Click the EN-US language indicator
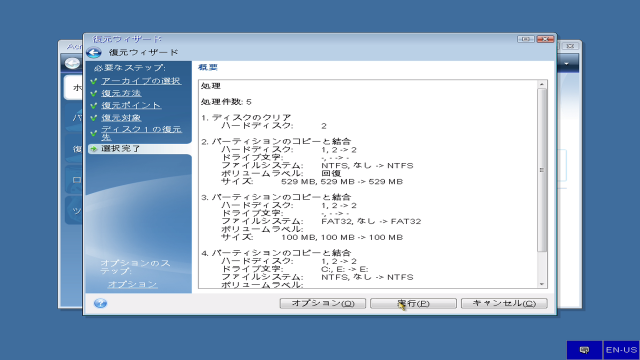The image size is (640, 360). (x=621, y=350)
